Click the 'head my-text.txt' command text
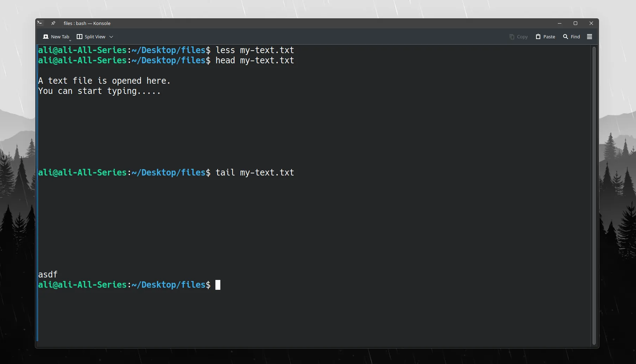The image size is (636, 364). tap(254, 60)
